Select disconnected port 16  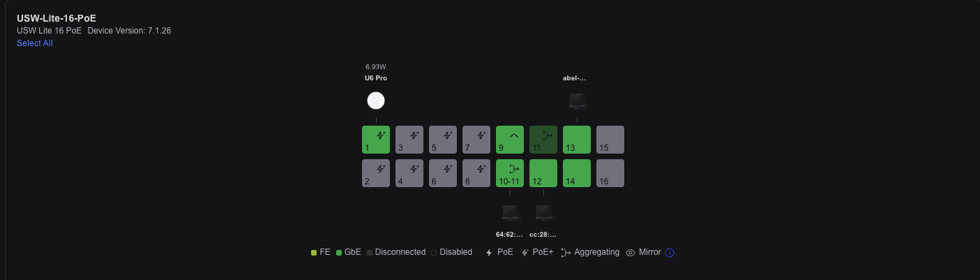610,173
